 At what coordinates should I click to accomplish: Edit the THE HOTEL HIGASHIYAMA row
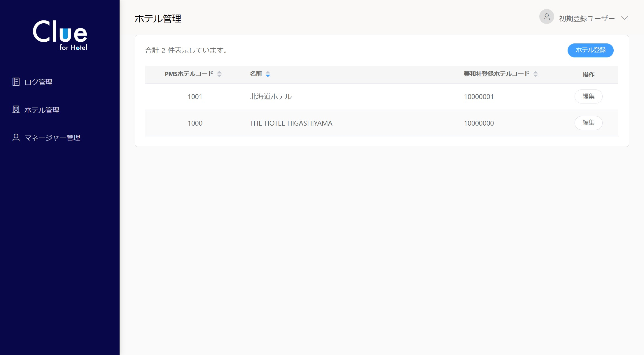[x=588, y=123]
